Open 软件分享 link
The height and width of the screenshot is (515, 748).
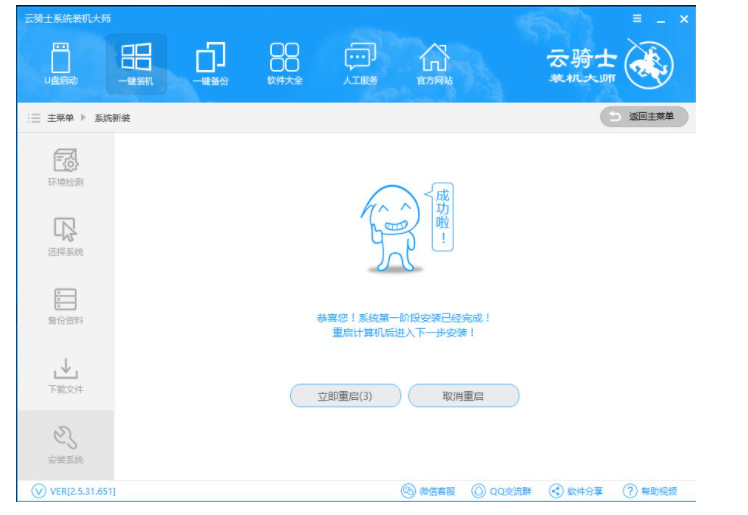point(576,491)
